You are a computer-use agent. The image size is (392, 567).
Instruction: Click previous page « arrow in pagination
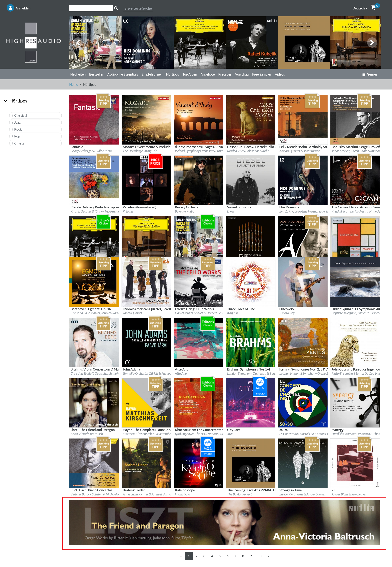[181, 556]
